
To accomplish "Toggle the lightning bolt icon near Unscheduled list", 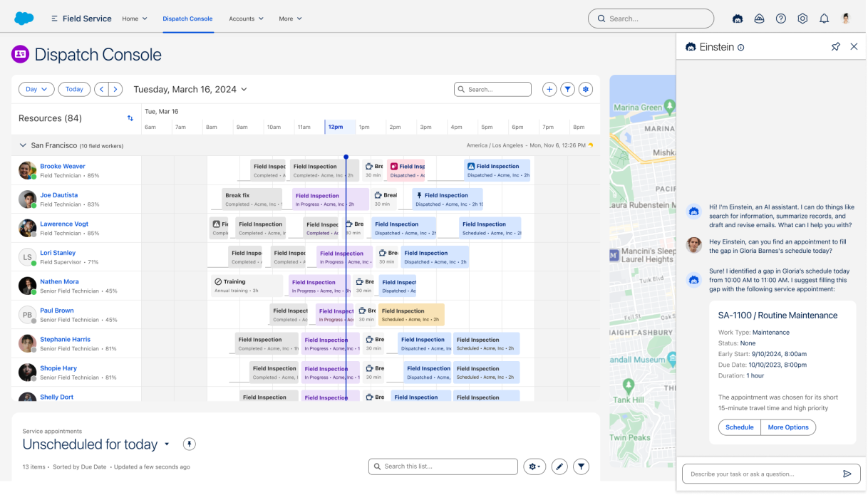I will [190, 444].
